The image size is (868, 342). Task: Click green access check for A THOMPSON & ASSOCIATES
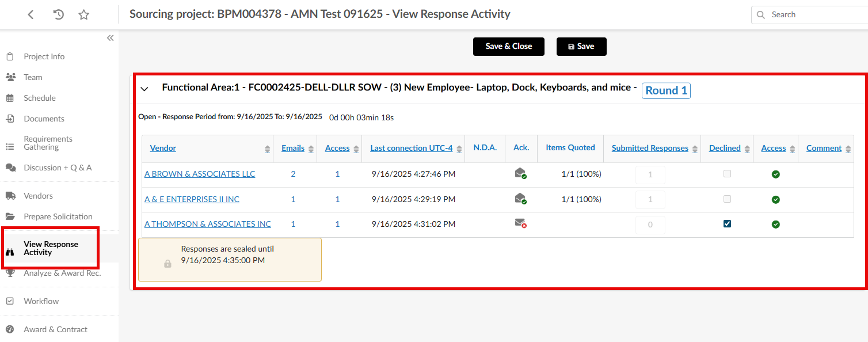click(775, 225)
